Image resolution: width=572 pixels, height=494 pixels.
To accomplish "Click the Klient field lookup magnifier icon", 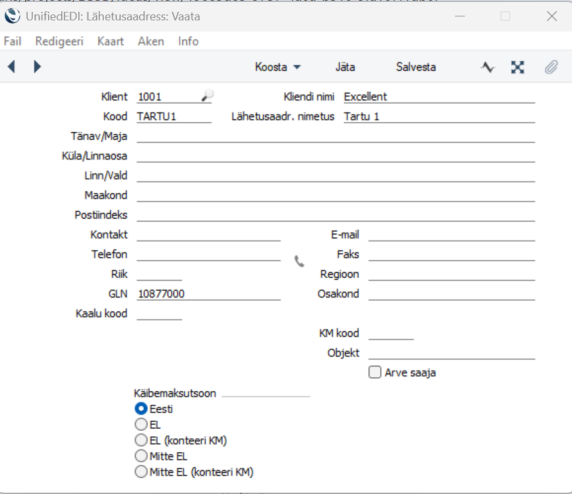I will click(207, 96).
